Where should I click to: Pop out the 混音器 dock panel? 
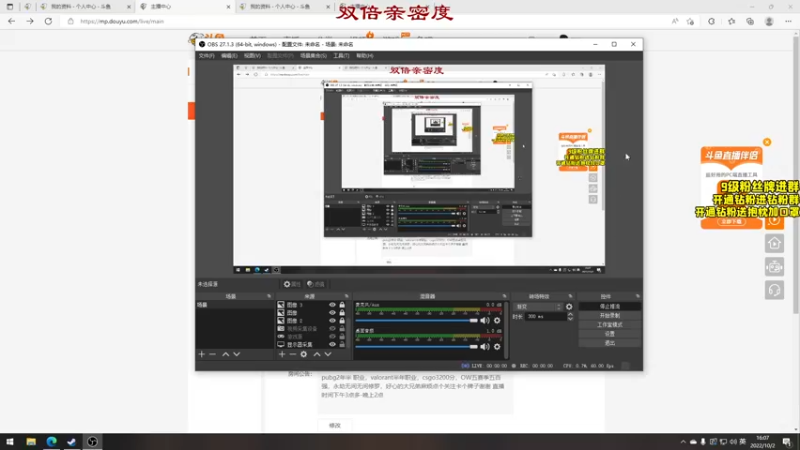504,296
